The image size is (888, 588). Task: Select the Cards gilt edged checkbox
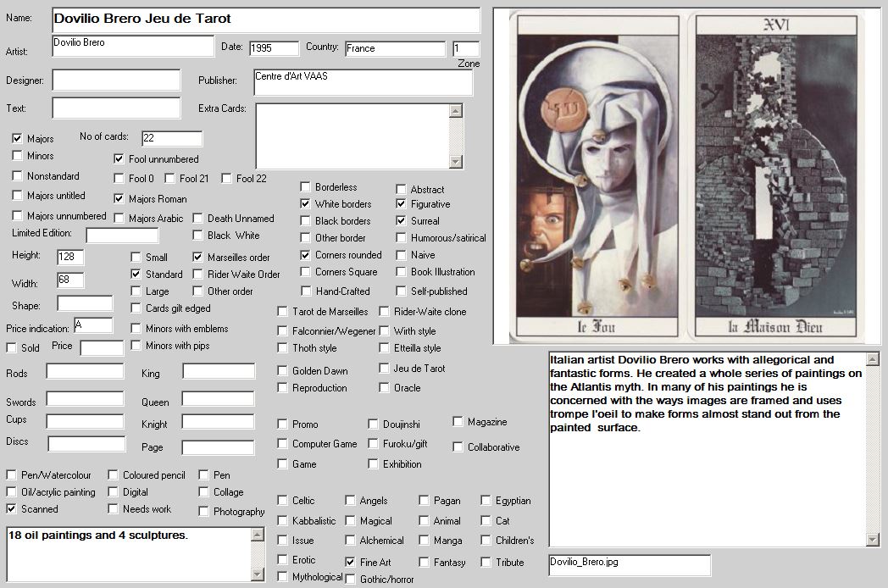(x=136, y=308)
